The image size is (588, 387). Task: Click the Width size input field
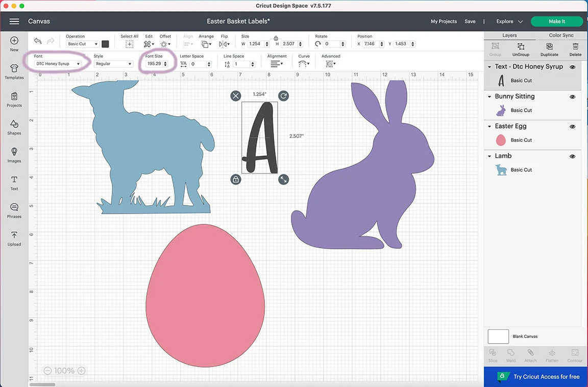[256, 44]
